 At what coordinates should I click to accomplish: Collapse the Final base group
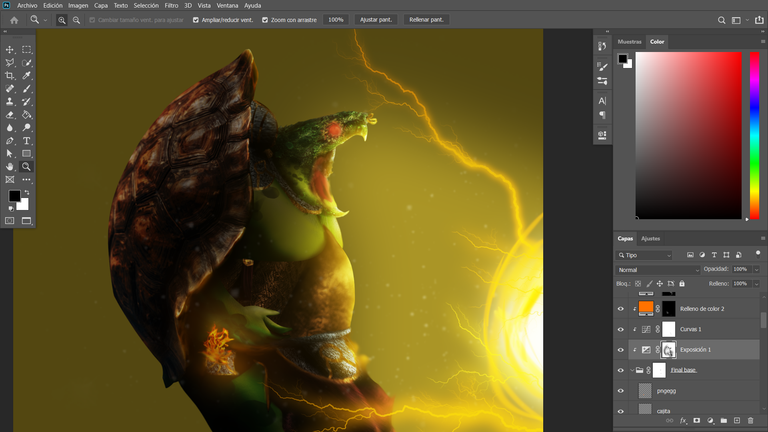632,370
